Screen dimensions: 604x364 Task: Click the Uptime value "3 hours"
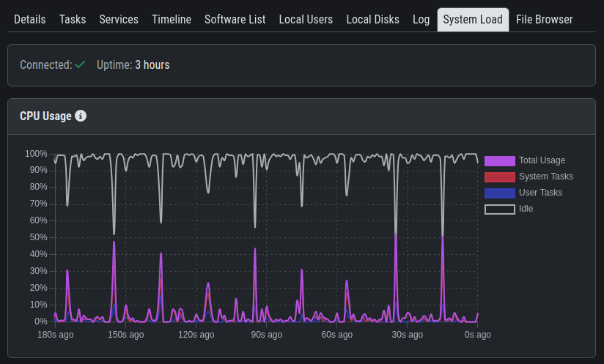click(152, 65)
